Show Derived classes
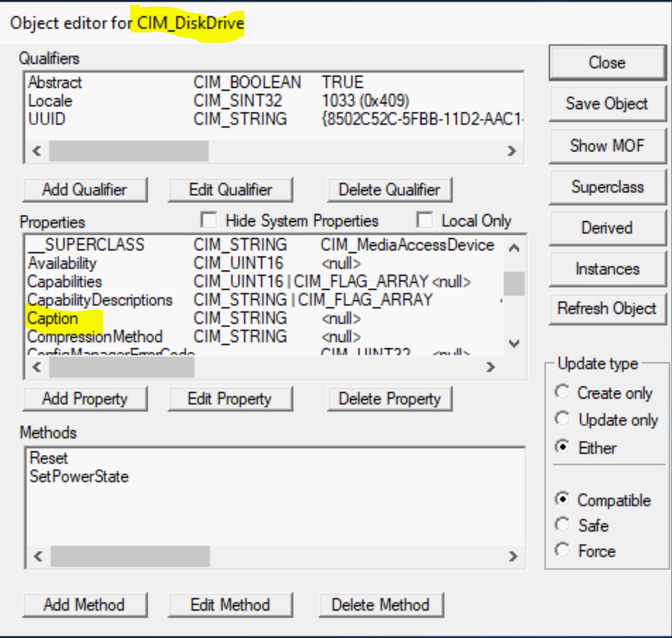 coord(606,228)
